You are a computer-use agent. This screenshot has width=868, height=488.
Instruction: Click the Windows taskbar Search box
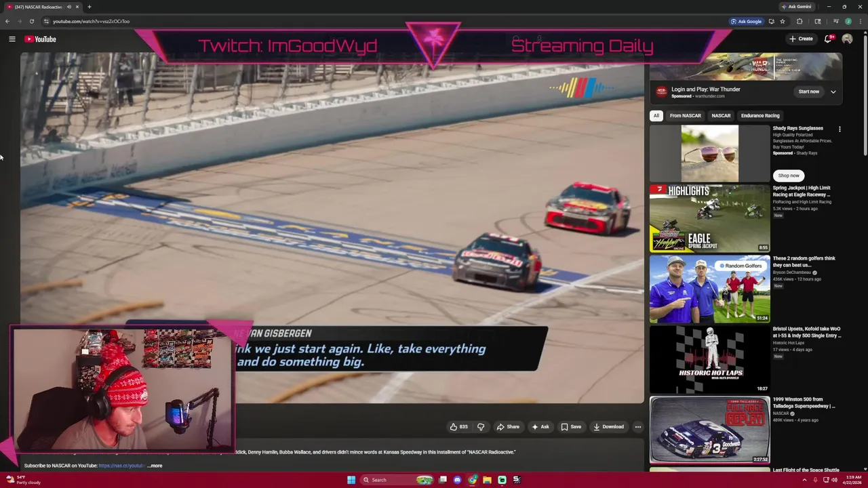point(397,480)
